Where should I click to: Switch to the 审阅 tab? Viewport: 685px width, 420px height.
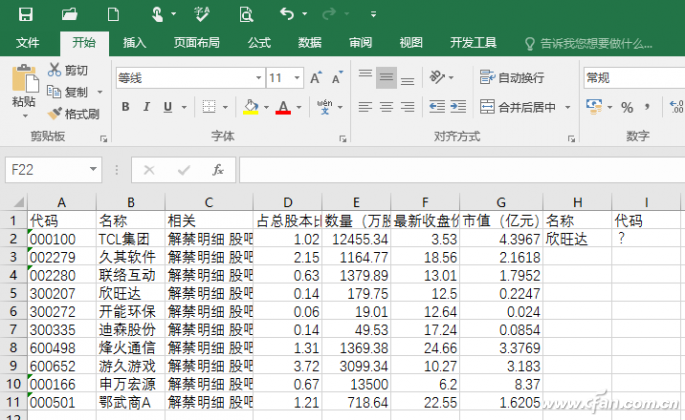(x=360, y=42)
